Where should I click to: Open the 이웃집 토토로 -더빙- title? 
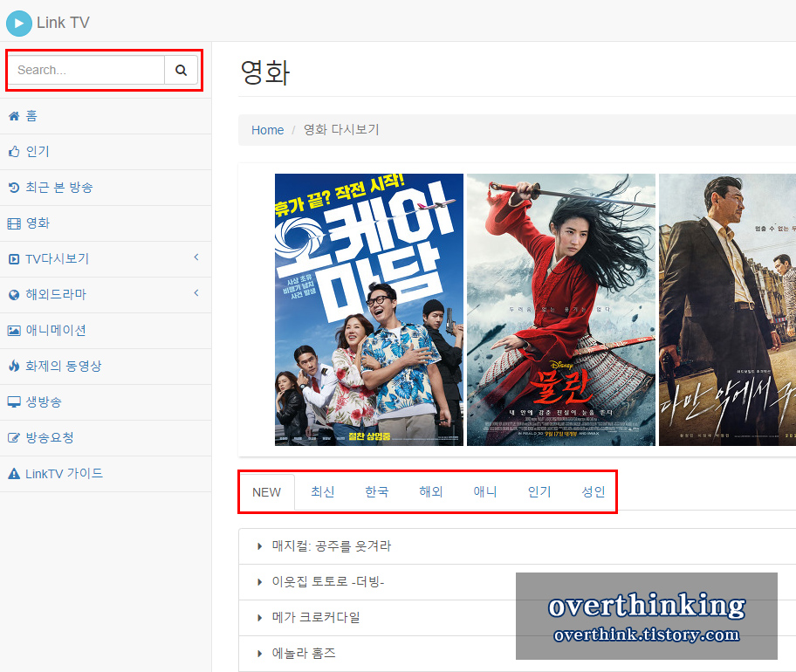(328, 581)
